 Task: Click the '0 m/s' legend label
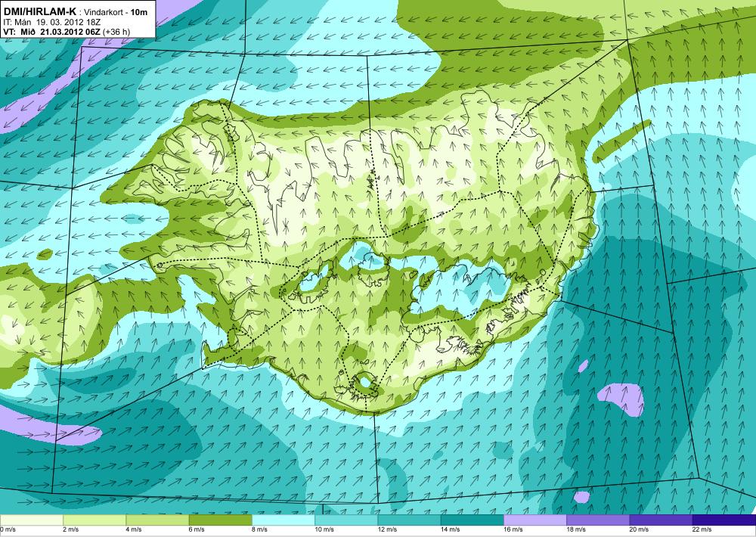click(8, 529)
